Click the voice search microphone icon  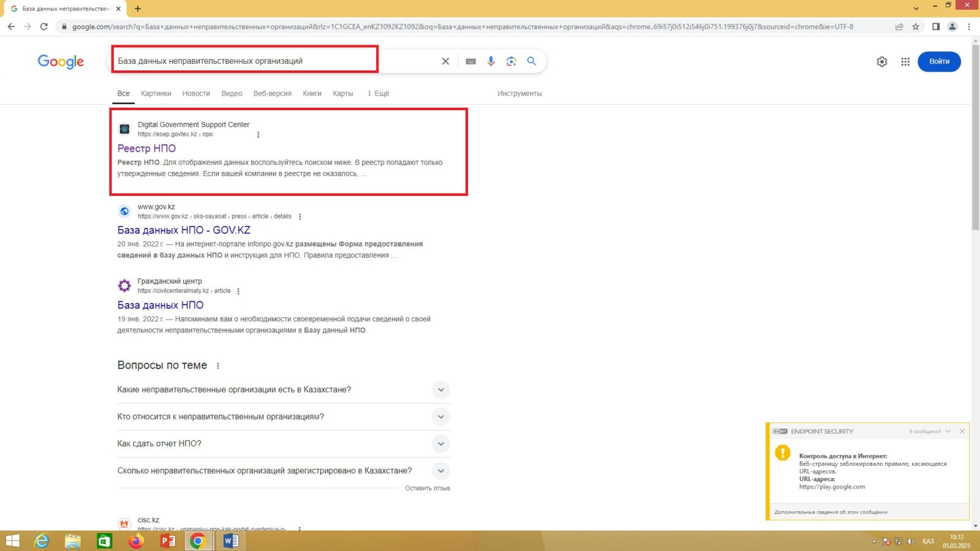pos(491,61)
